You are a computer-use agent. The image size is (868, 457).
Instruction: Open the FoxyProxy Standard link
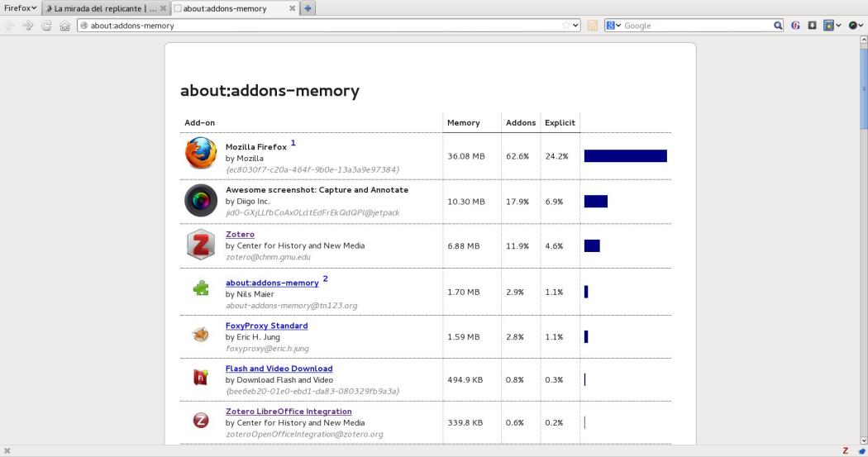click(x=266, y=326)
